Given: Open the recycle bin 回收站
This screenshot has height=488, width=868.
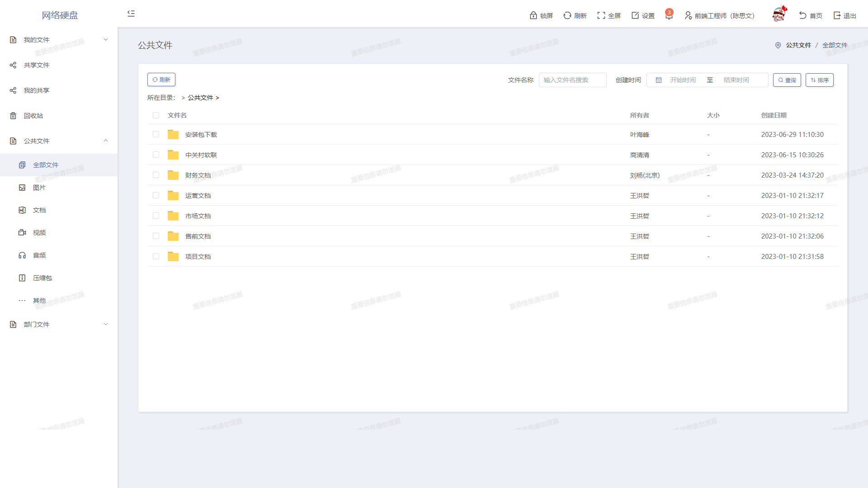Looking at the screenshot, I should click(x=33, y=116).
